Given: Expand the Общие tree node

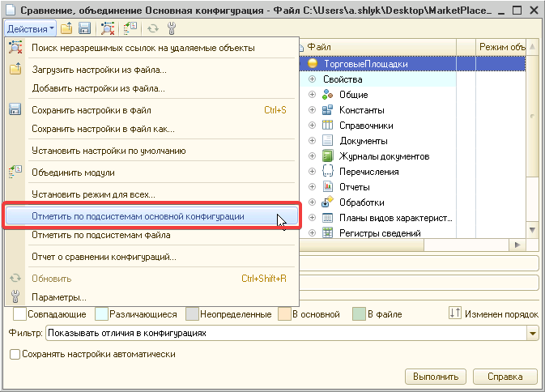Looking at the screenshot, I should pyautogui.click(x=313, y=95).
